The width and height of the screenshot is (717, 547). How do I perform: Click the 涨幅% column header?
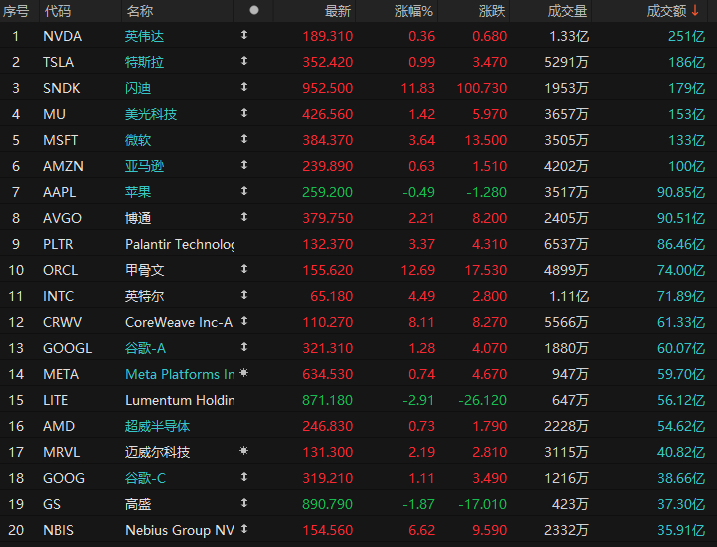pyautogui.click(x=413, y=11)
